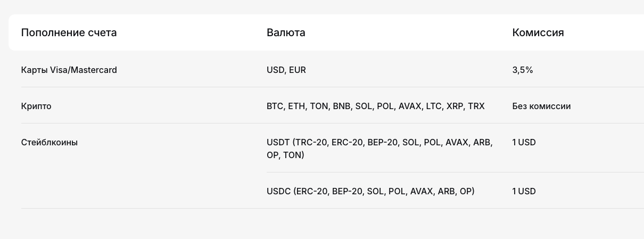Click EUR in the card currencies cell
644x239 pixels.
(298, 70)
